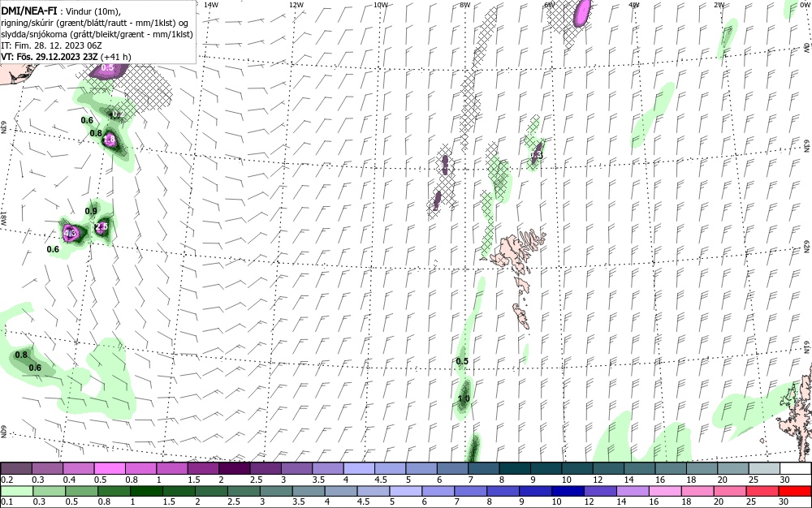Click the '8W' longitude label
812x508 pixels.
(465, 5)
